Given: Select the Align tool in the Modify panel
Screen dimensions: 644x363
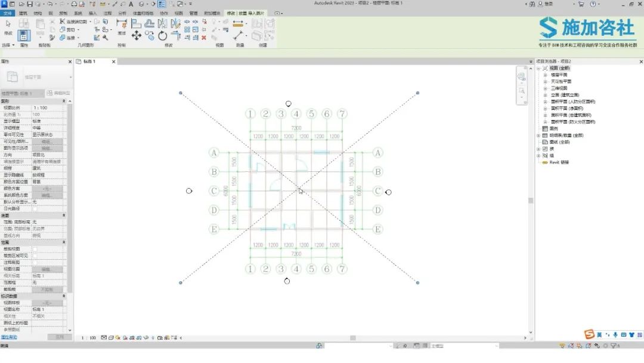Looking at the screenshot, I should coord(136,23).
